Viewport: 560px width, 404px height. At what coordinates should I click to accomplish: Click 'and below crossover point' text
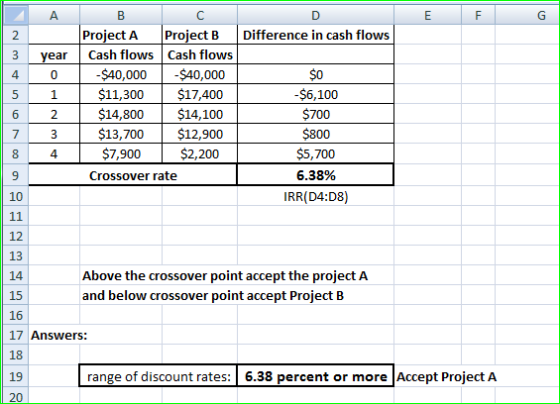point(213,296)
